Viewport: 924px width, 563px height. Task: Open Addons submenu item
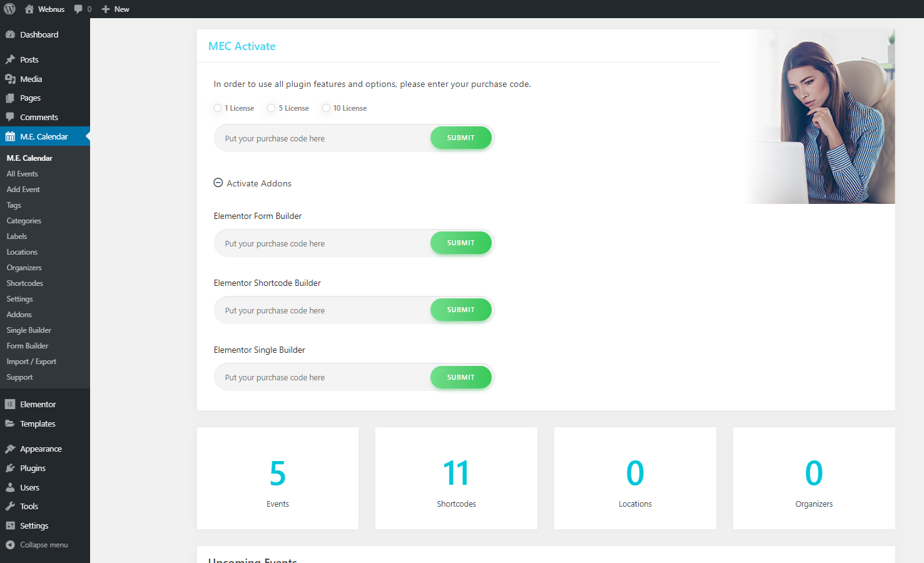(x=19, y=315)
